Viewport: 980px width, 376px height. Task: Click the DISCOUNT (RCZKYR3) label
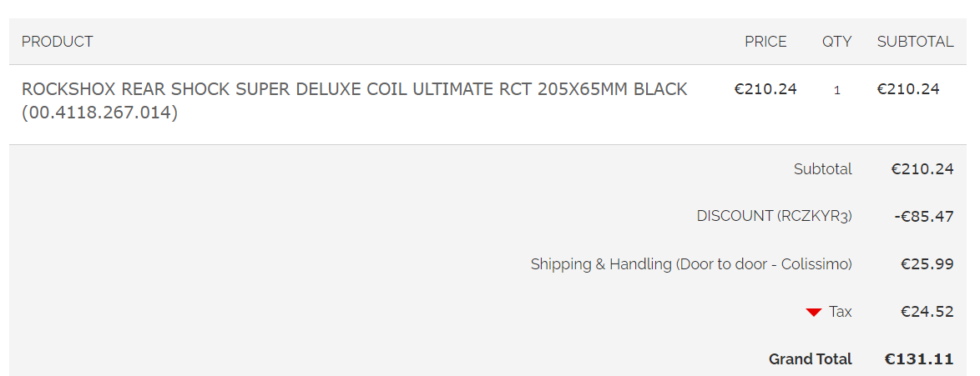coord(774,216)
